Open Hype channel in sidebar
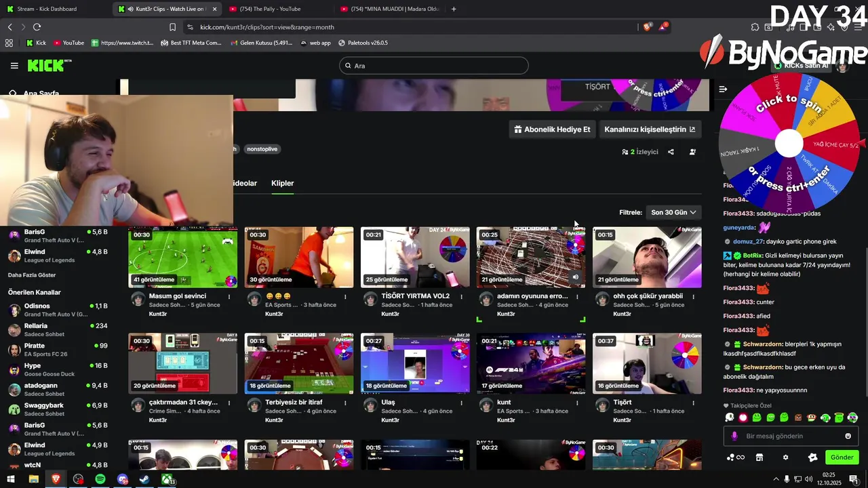This screenshot has height=488, width=868. pos(58,369)
